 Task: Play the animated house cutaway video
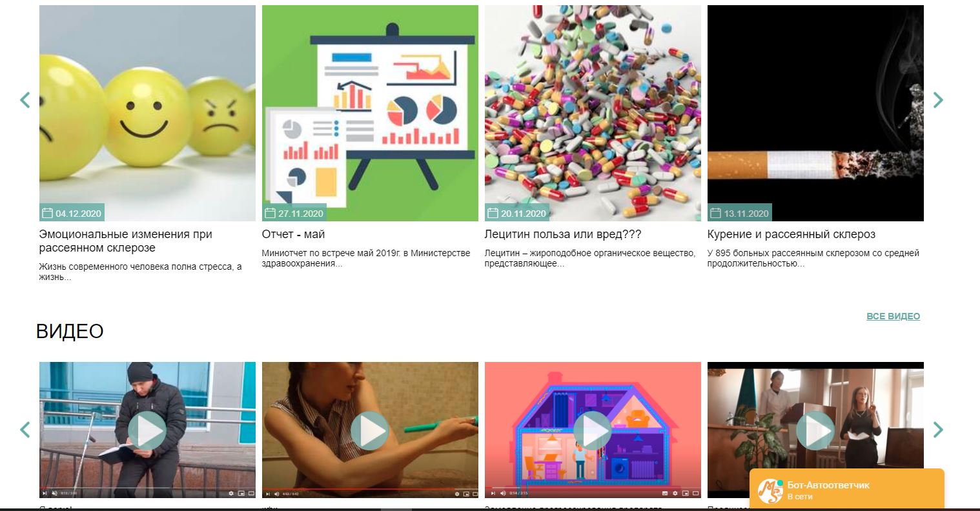(x=593, y=430)
